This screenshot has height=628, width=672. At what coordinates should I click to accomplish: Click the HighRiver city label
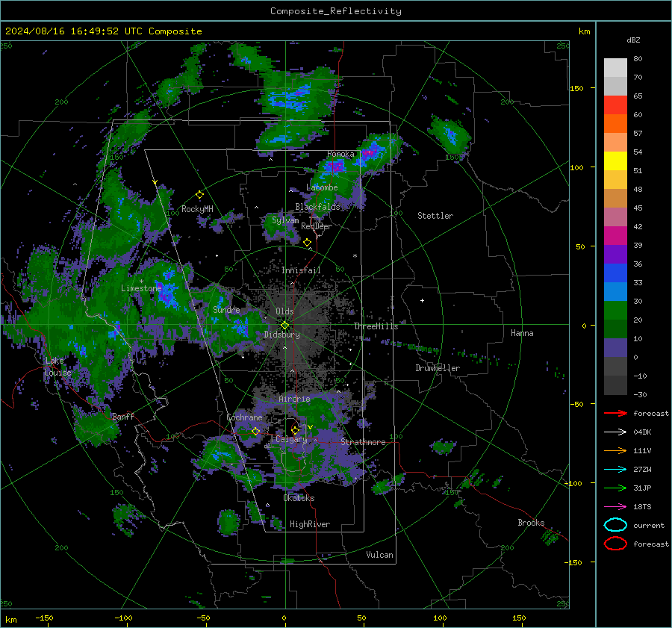[x=310, y=524]
